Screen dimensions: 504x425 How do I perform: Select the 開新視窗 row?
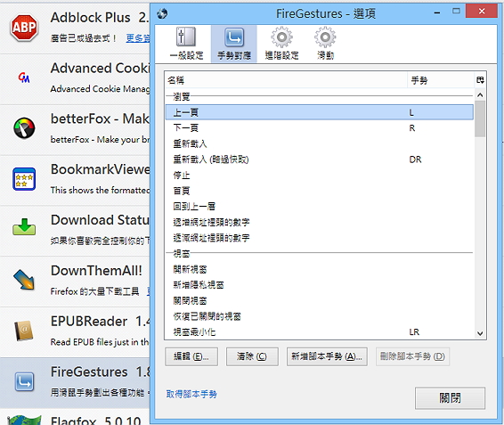coord(319,269)
